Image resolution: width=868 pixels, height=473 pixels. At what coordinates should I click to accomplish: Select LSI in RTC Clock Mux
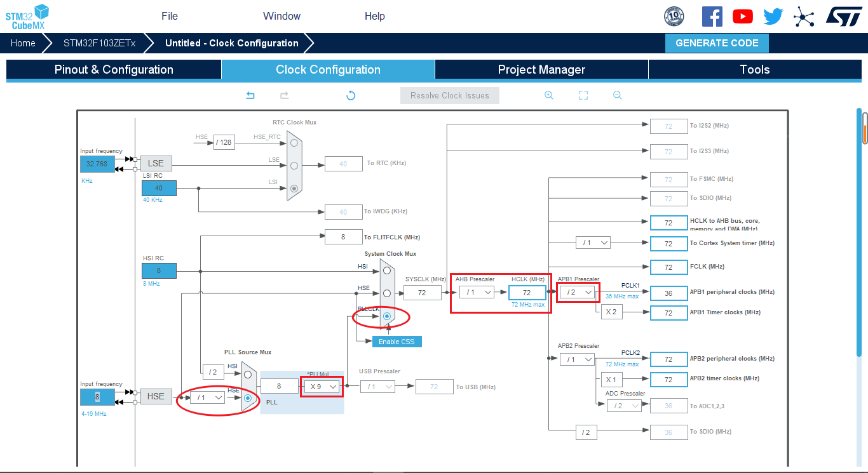click(294, 188)
